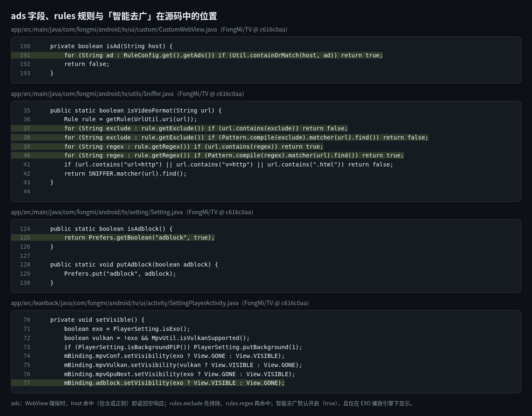Click line 73 with isBackgroundPiP
Screen dimensions: 532x416
183,347
